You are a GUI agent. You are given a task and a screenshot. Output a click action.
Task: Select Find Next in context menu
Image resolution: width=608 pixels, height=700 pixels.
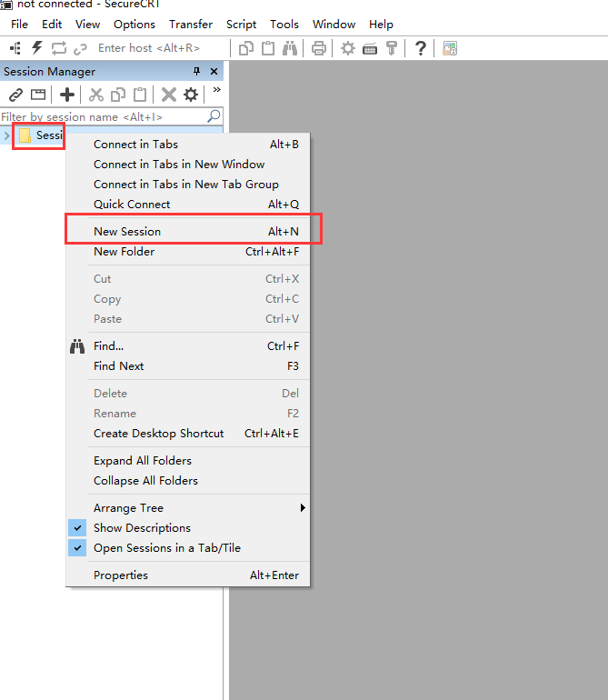(187, 366)
